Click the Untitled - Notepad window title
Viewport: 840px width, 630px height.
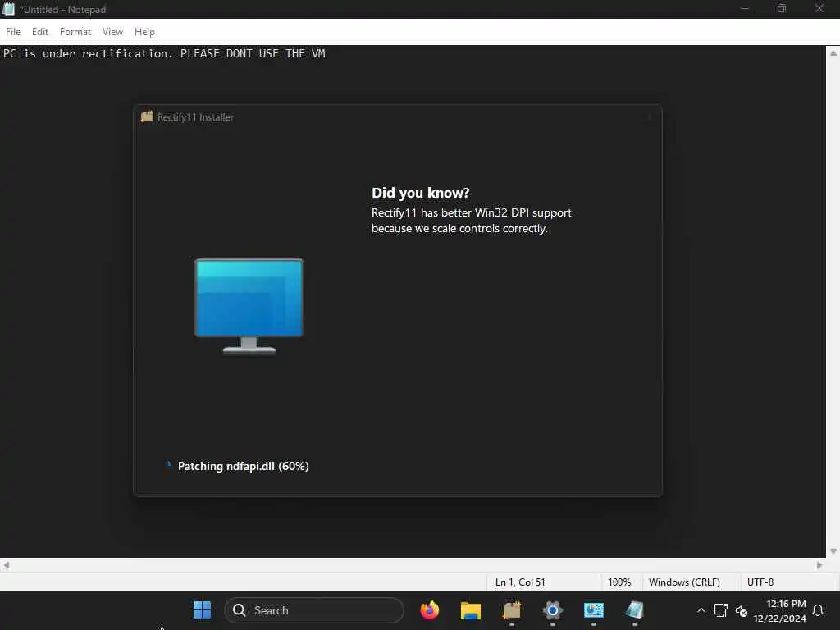tap(63, 10)
